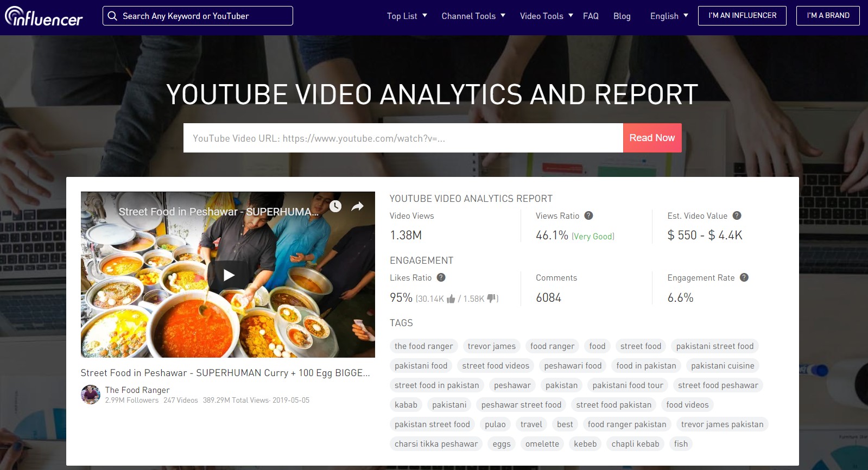
Task: Select the 'the food ranger' tag
Action: pyautogui.click(x=423, y=346)
